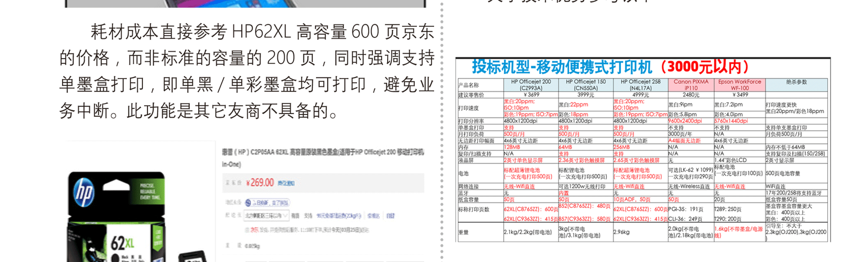The image size is (868, 262).
Task: Click the 网络连接 row label
Action: (469, 187)
